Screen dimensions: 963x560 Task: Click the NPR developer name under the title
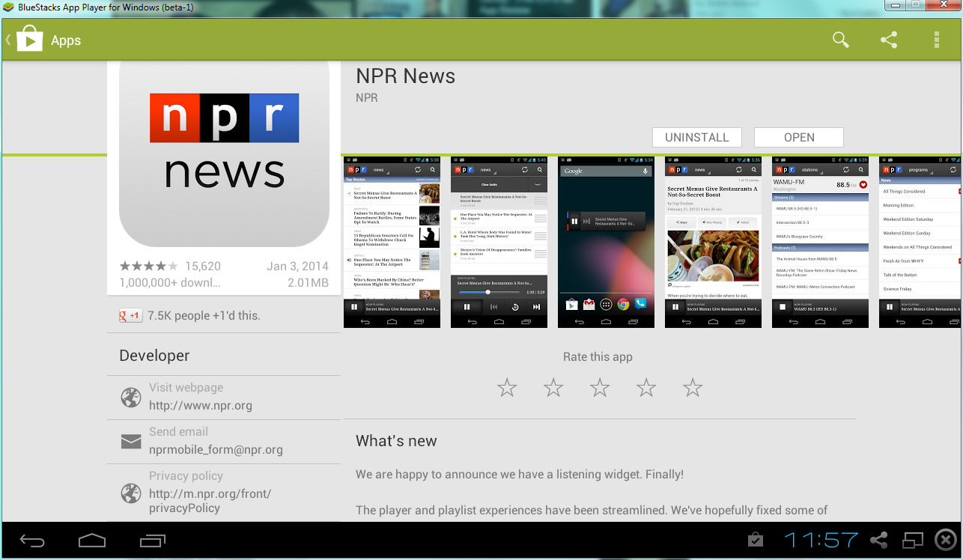[367, 98]
